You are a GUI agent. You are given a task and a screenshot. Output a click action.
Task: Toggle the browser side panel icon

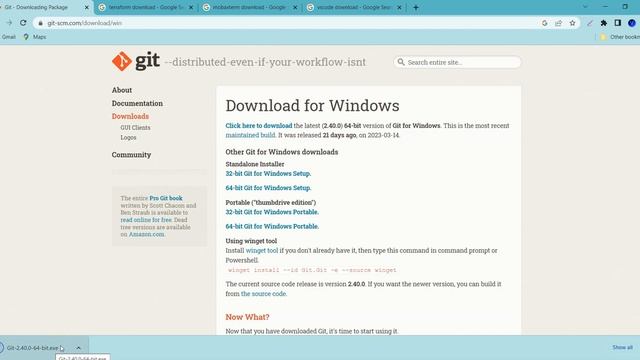pyautogui.click(x=618, y=23)
